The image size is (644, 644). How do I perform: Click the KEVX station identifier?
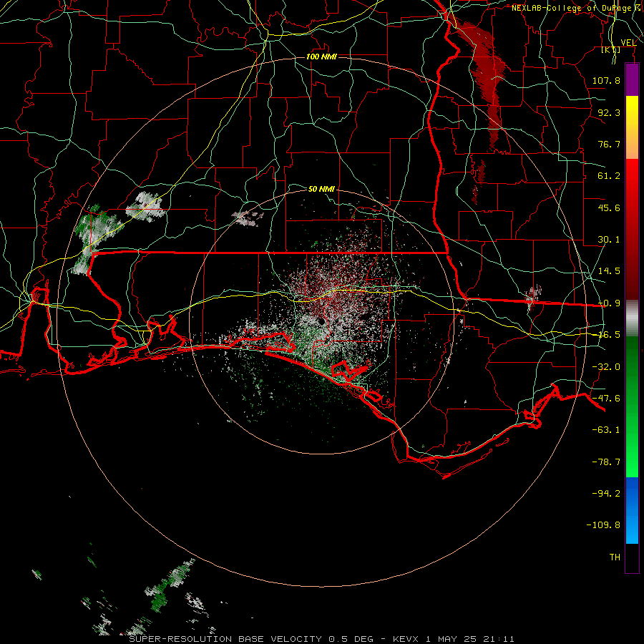[406, 639]
